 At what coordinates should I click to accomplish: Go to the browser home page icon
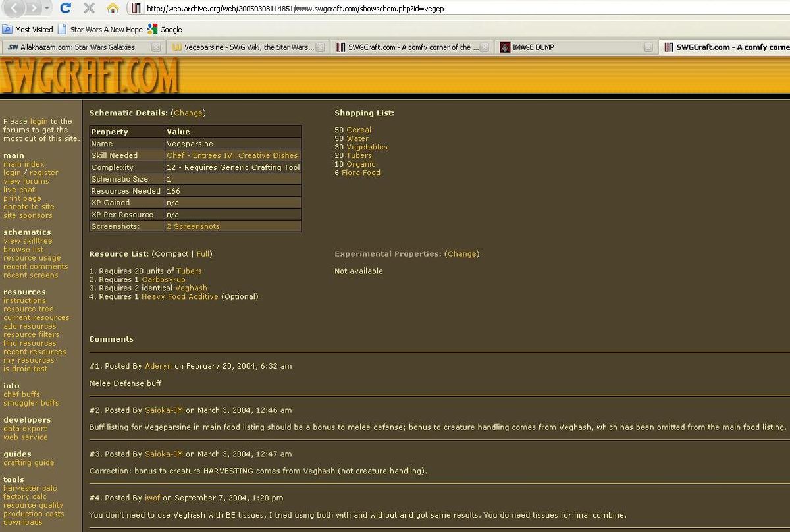tap(113, 9)
